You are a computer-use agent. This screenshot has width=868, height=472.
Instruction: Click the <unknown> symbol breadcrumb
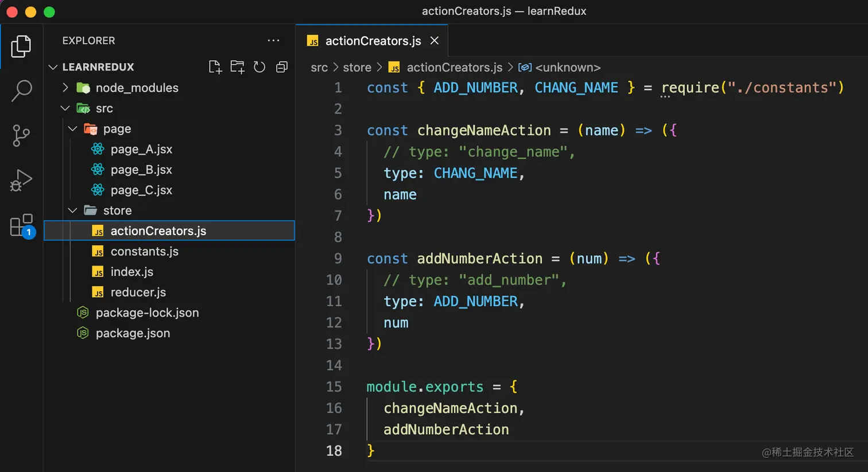coord(568,68)
